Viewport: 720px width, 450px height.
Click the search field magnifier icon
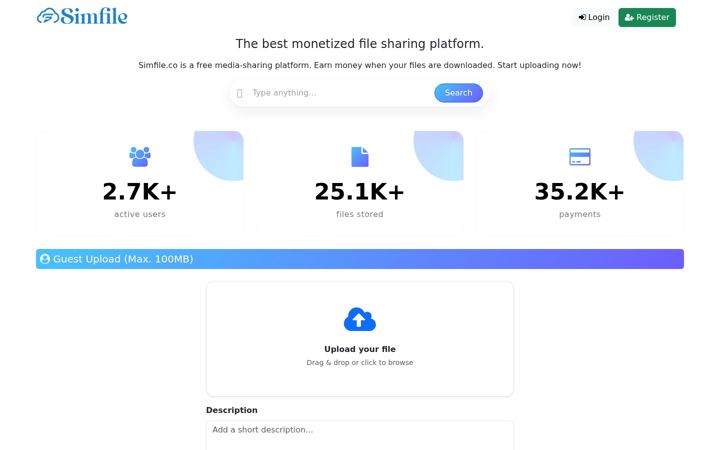pyautogui.click(x=239, y=93)
